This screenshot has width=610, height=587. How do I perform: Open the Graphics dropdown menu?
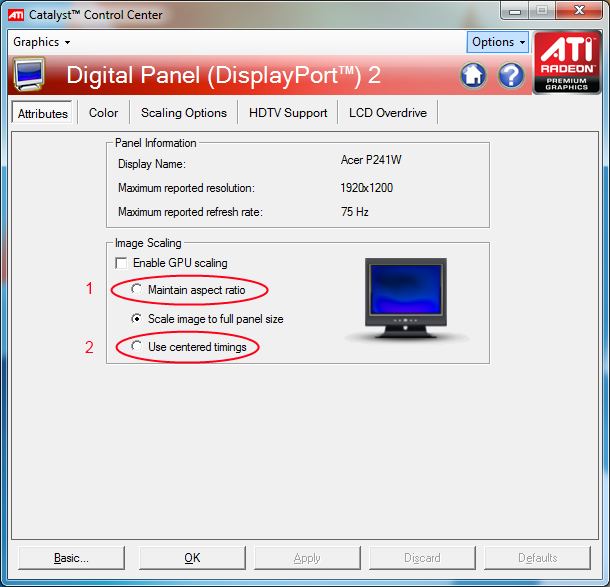42,42
